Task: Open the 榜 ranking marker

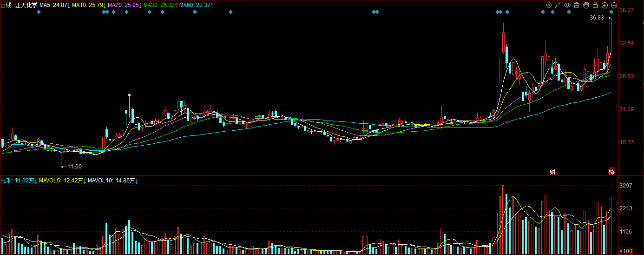Action: (611, 172)
